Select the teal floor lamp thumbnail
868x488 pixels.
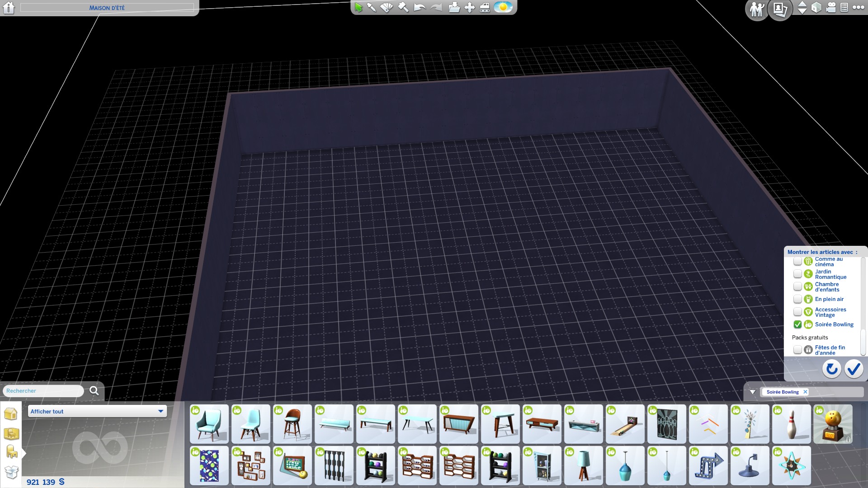tap(583, 465)
